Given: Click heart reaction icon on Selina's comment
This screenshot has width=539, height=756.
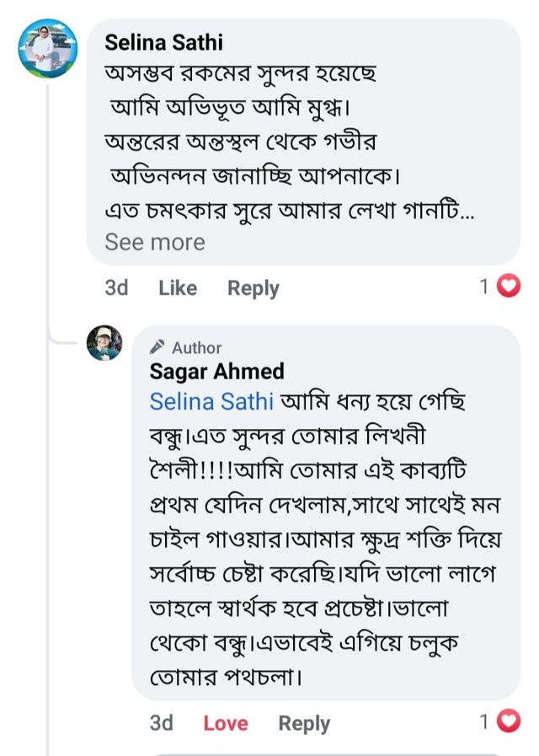Looking at the screenshot, I should tap(509, 287).
